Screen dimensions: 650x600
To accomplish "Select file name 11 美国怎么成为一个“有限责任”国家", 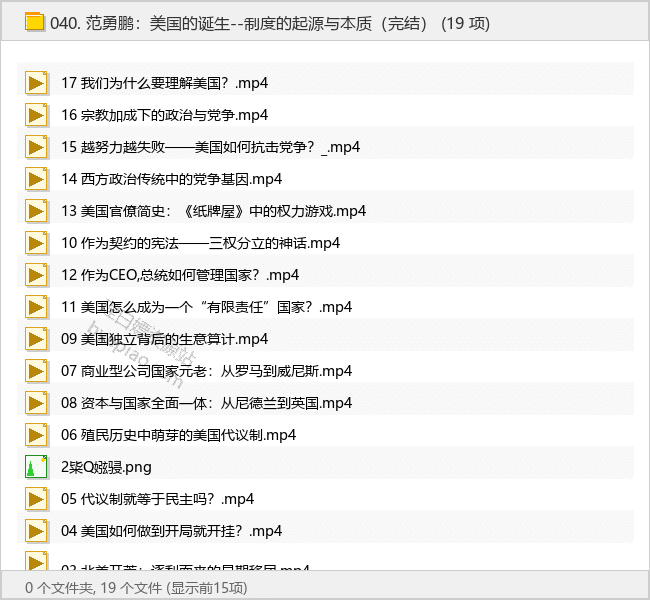I will (x=206, y=307).
